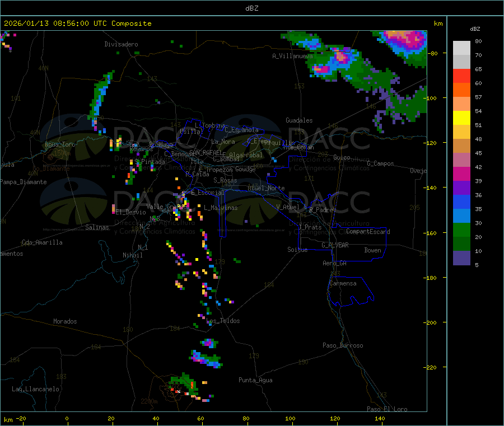Click the Paso_Barroso map label
This screenshot has height=426, width=504.
coord(343,345)
